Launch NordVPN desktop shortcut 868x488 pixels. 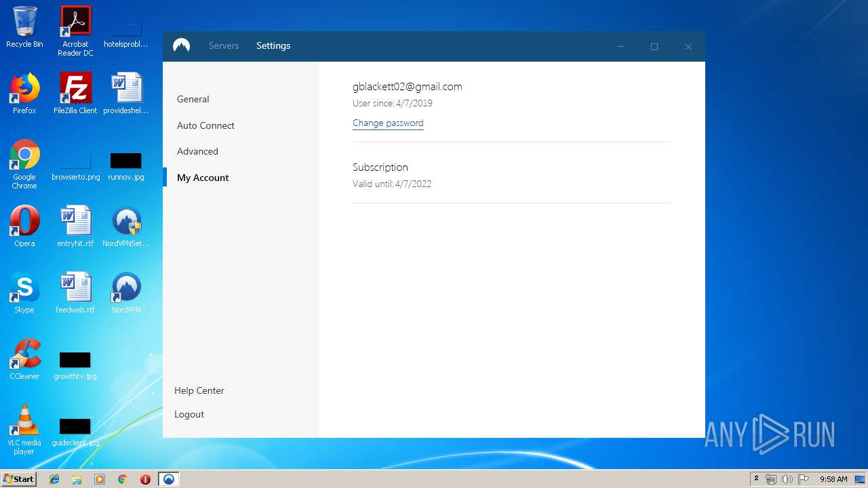[x=126, y=293]
